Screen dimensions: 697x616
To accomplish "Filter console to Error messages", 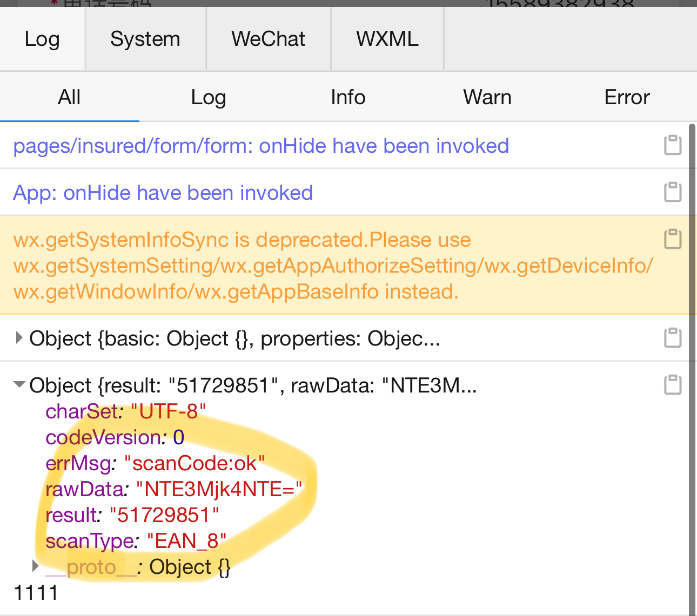I will click(x=627, y=97).
